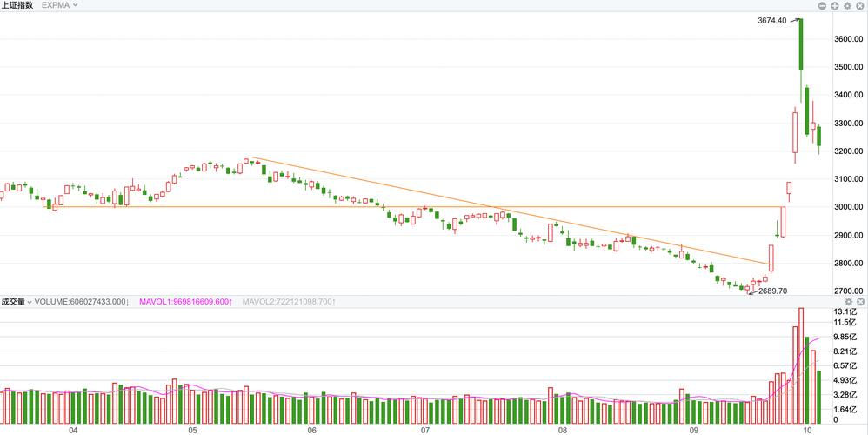Viewport: 868px width, 435px height.
Task: Open the volume panel settings gear
Action: click(849, 302)
